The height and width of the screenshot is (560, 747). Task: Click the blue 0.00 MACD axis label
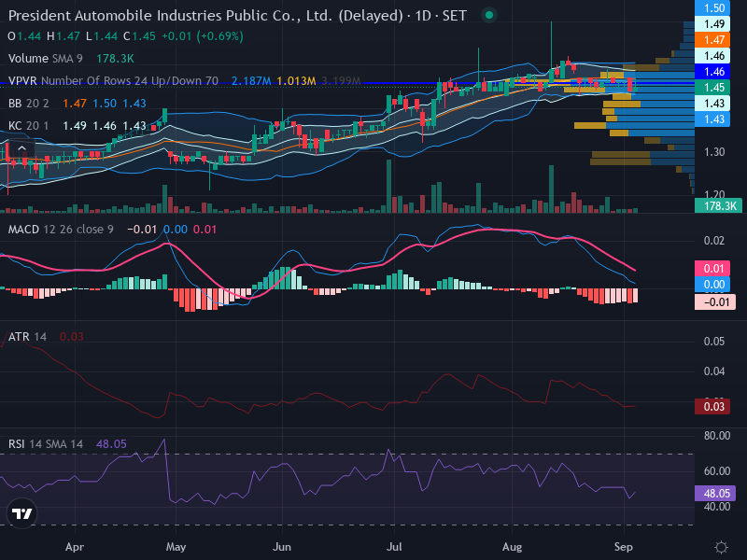712,285
